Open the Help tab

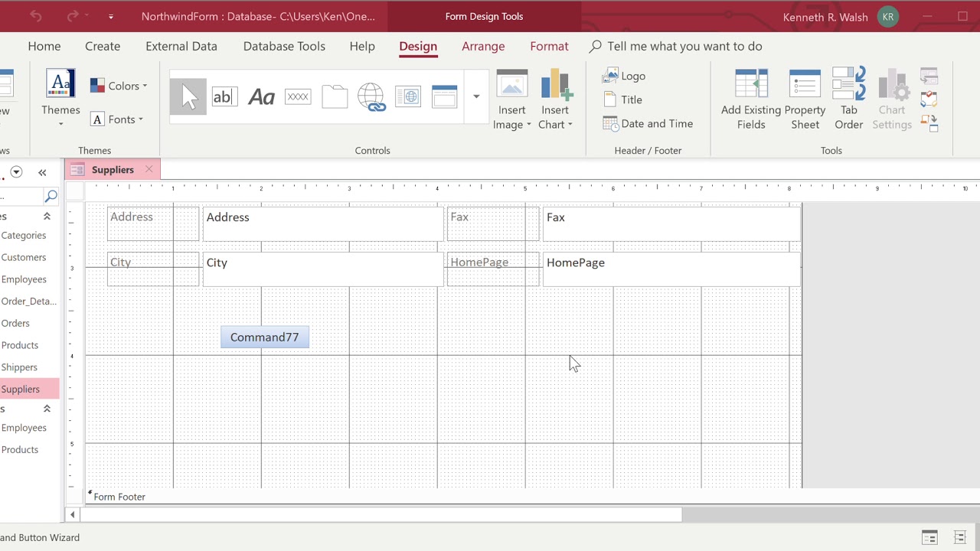(x=362, y=46)
